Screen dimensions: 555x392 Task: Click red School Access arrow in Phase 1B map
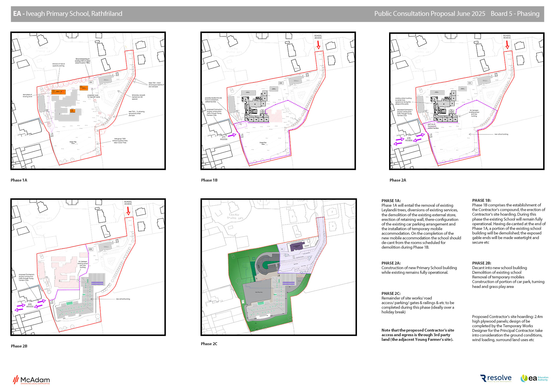[318, 45]
